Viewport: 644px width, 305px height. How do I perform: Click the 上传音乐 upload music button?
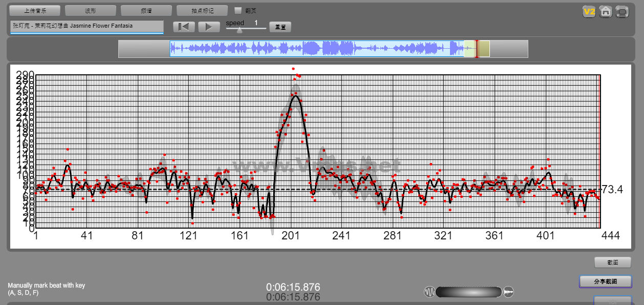point(35,11)
